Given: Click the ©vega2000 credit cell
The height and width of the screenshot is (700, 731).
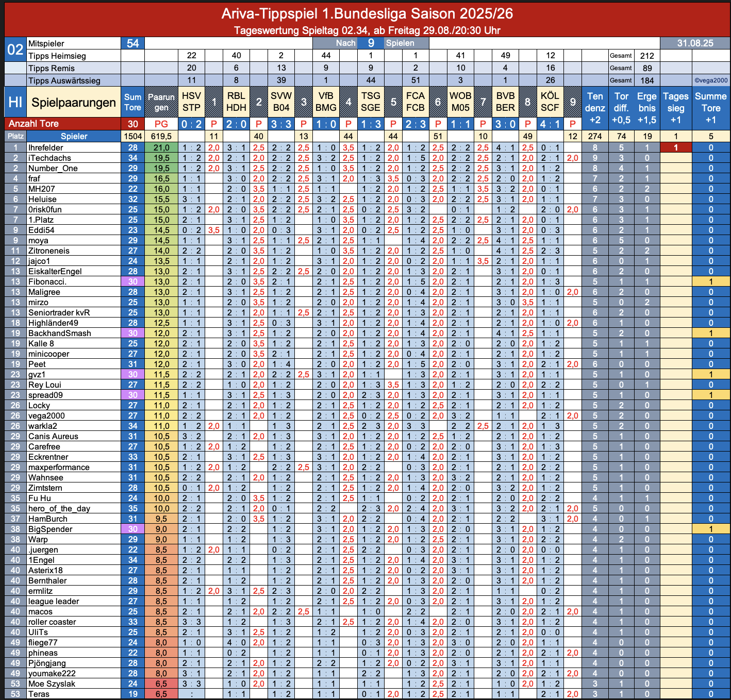Looking at the screenshot, I should [711, 80].
